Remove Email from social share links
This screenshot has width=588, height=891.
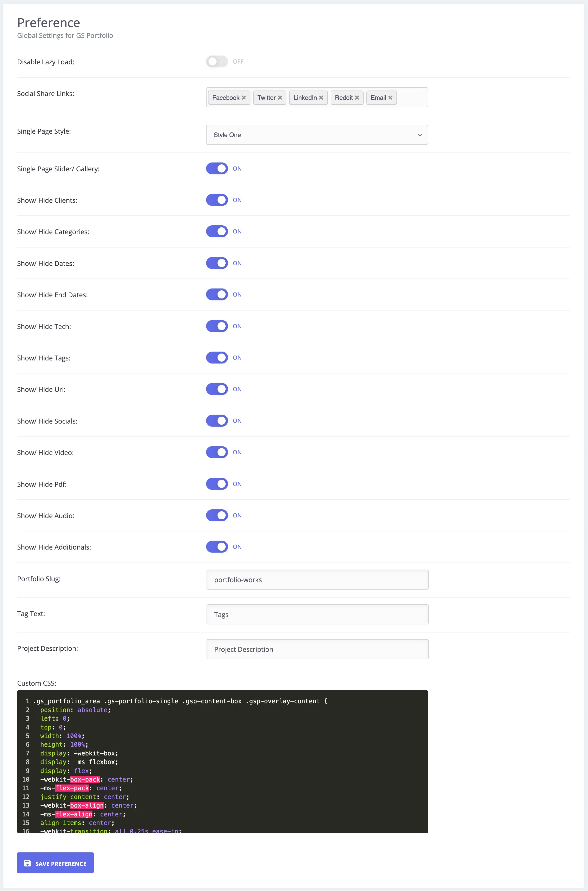390,97
